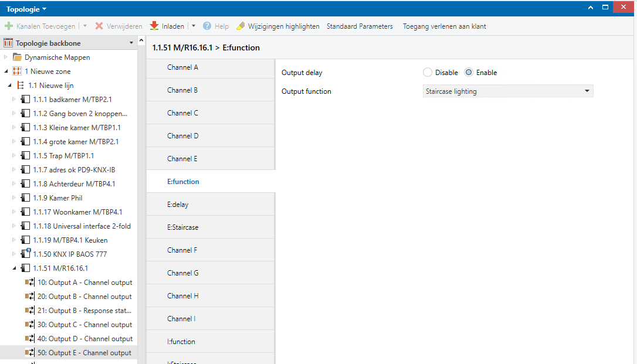
Task: Click the Wijzigingen highlighten marker icon
Action: tap(240, 26)
